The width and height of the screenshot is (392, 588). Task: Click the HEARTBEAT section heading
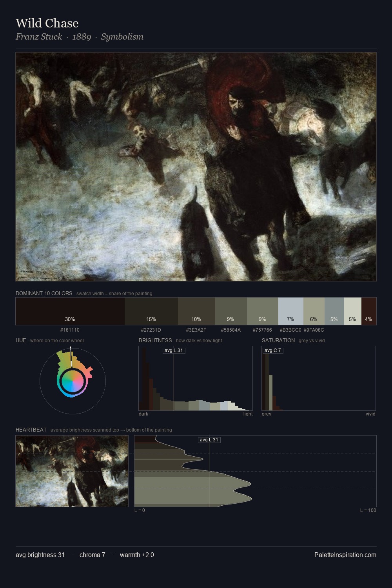click(31, 430)
